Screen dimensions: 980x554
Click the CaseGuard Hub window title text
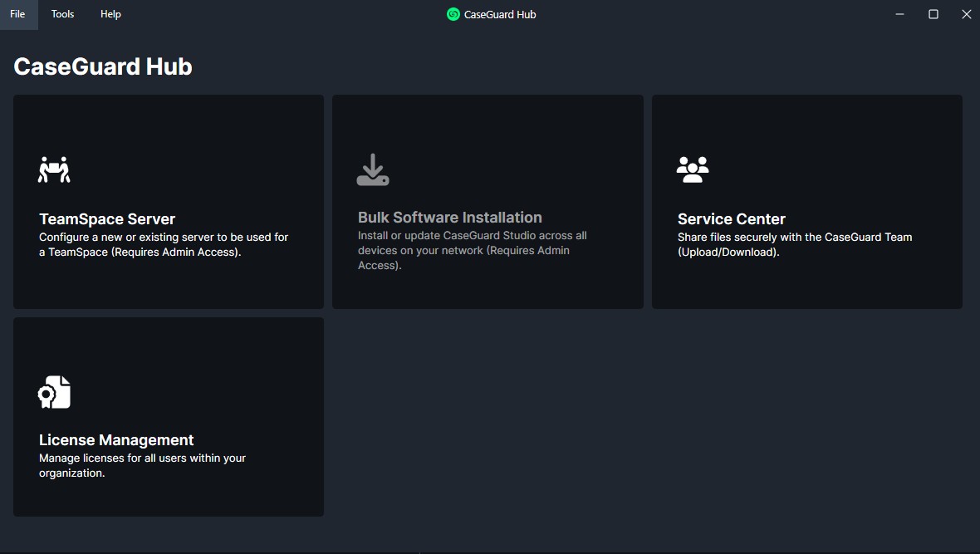(x=500, y=14)
